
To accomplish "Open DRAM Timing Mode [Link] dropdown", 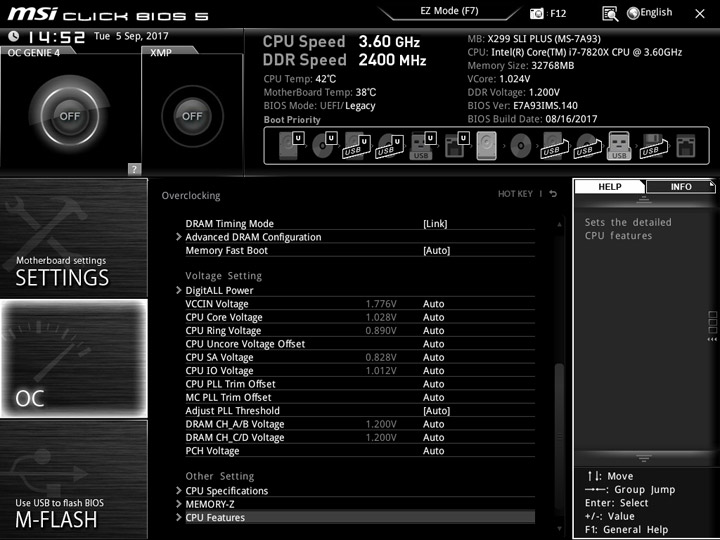I will (x=435, y=224).
